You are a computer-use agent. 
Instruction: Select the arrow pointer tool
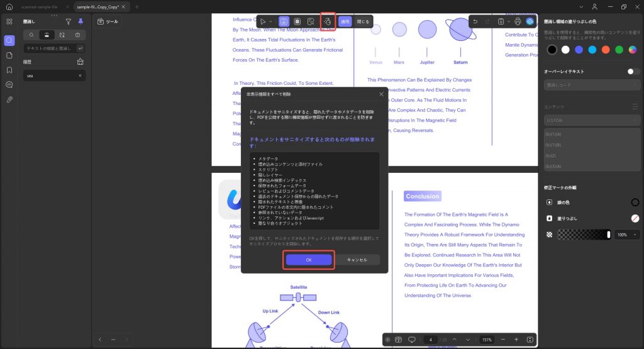click(263, 21)
